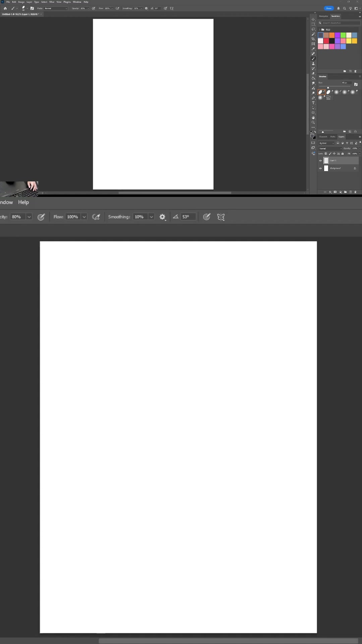Toggle airbrush build-up in enlarged bar

(x=96, y=217)
